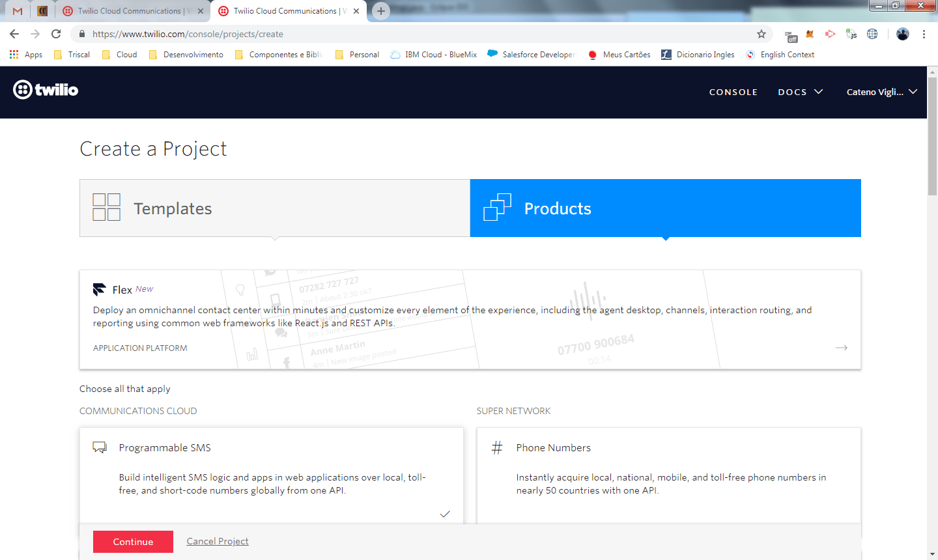
Task: Click the scrollbar down arrow
Action: (x=932, y=554)
